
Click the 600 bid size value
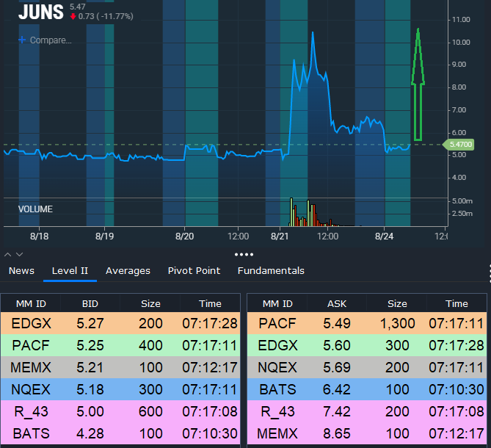click(150, 411)
